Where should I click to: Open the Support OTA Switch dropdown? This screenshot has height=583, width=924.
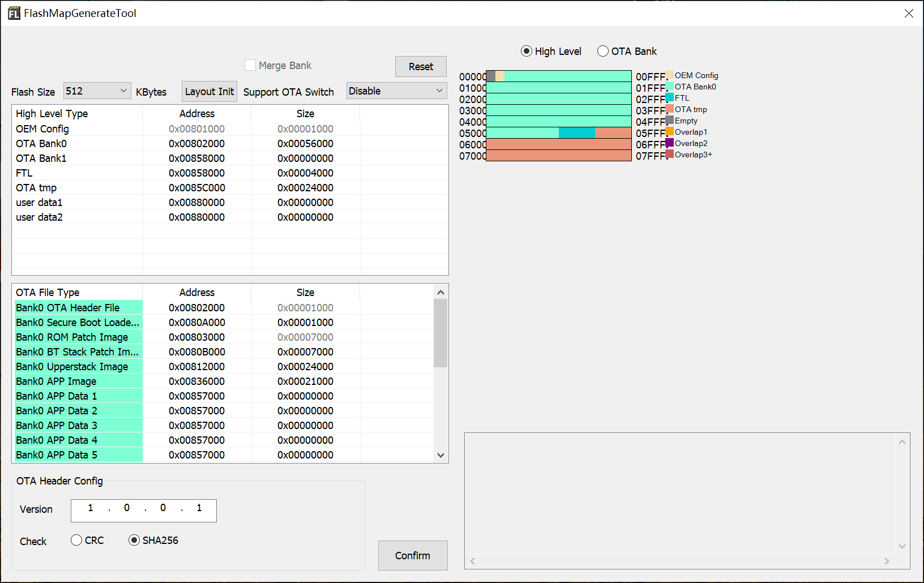pos(396,91)
